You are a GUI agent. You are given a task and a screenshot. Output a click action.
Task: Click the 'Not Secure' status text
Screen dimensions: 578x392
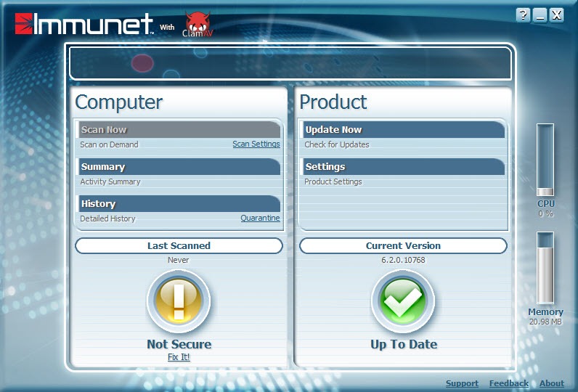click(179, 344)
